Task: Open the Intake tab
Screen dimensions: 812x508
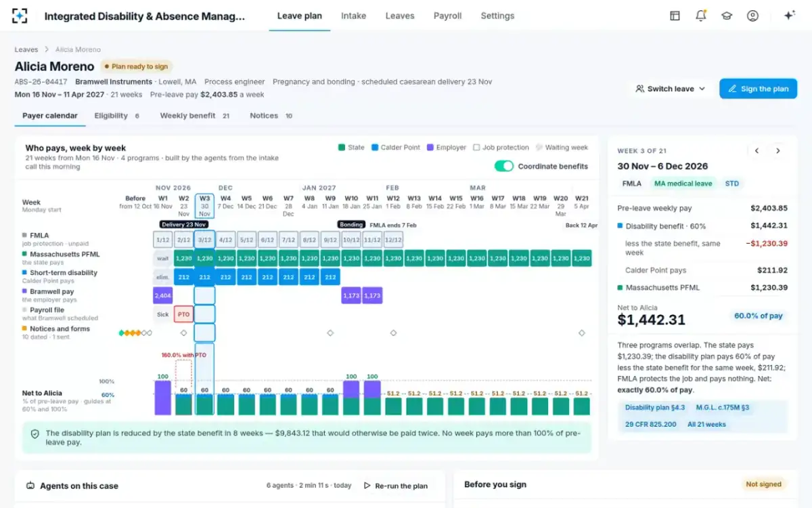Action: (353, 16)
